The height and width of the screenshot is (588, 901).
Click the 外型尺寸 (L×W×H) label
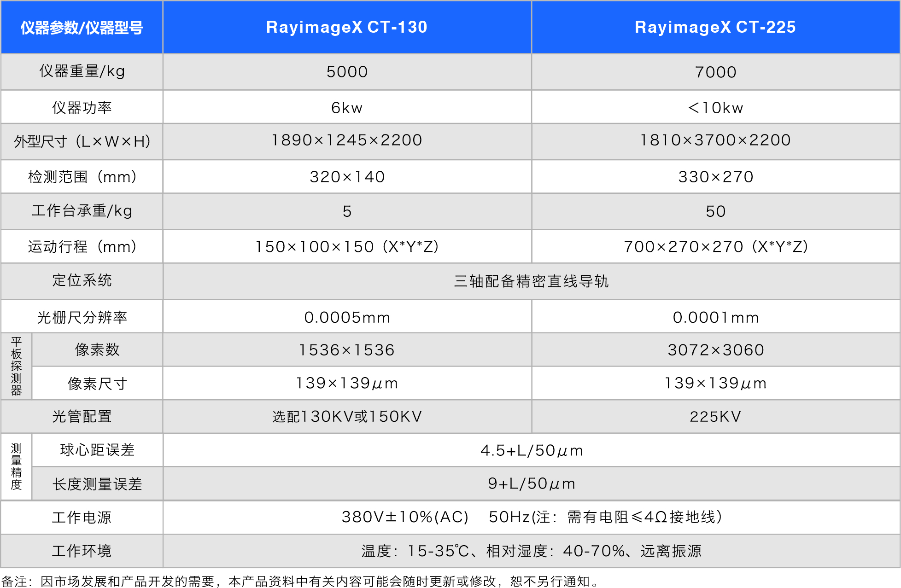(82, 141)
